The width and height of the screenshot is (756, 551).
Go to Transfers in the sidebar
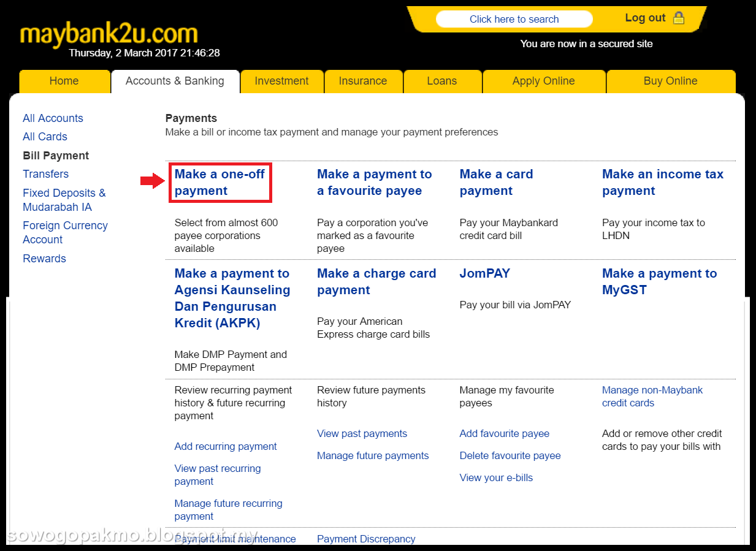[45, 174]
